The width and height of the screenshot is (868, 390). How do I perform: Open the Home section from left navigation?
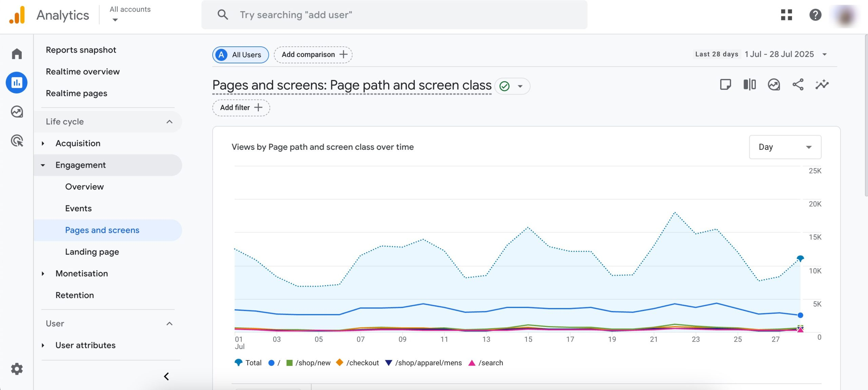click(17, 54)
